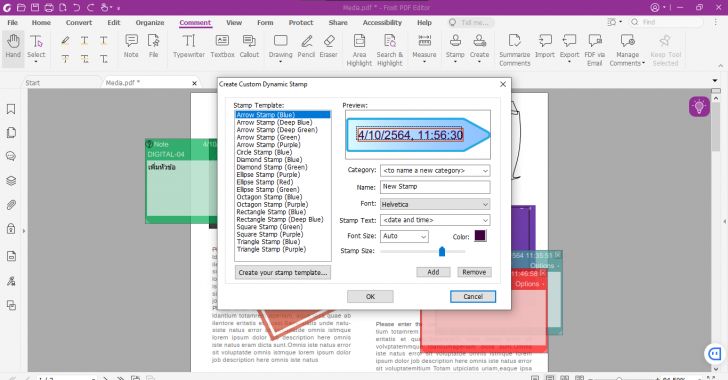Select the highlighter text markup tool
Screen dimensions: 728x380
(65, 41)
